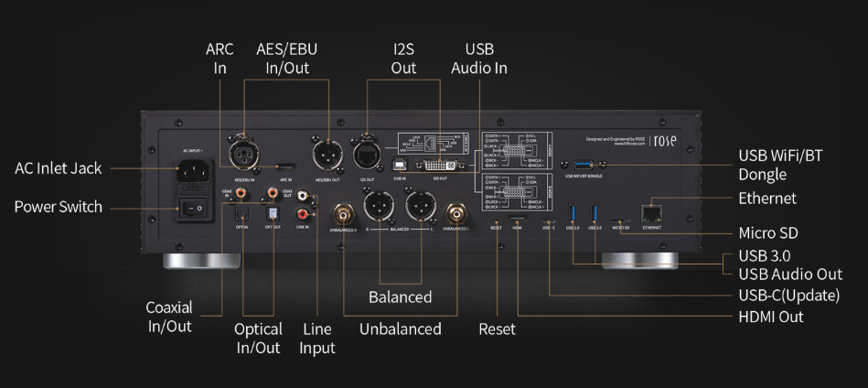Image resolution: width=868 pixels, height=388 pixels.
Task: Click the "USB Audio In" callout caption
Action: coord(479,59)
